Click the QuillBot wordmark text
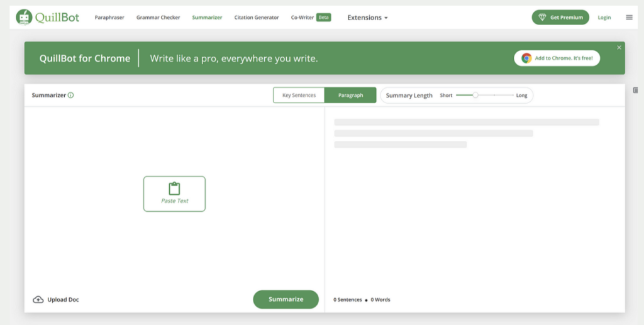This screenshot has width=644, height=325. (x=57, y=18)
